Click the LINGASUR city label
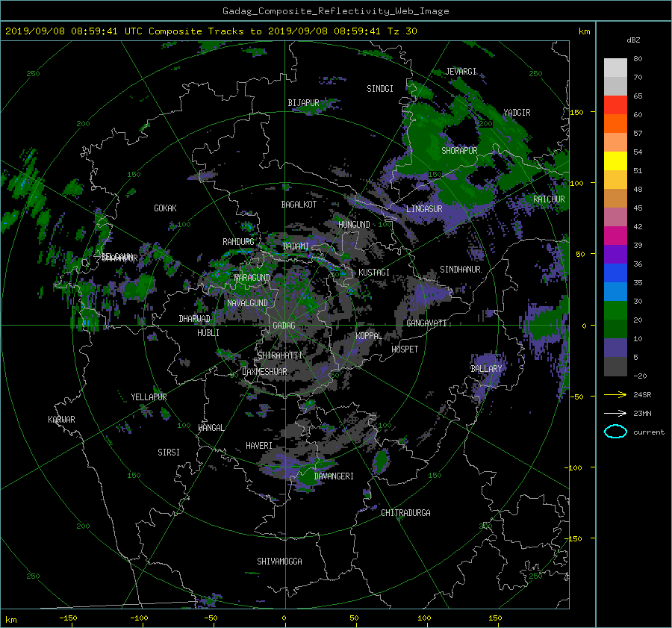672x628 pixels. (424, 209)
